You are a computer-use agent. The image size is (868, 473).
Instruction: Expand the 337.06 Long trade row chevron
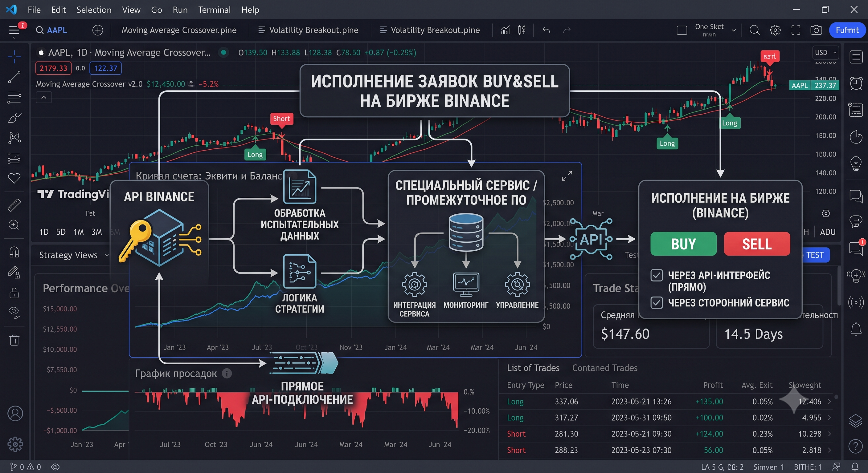pyautogui.click(x=829, y=402)
